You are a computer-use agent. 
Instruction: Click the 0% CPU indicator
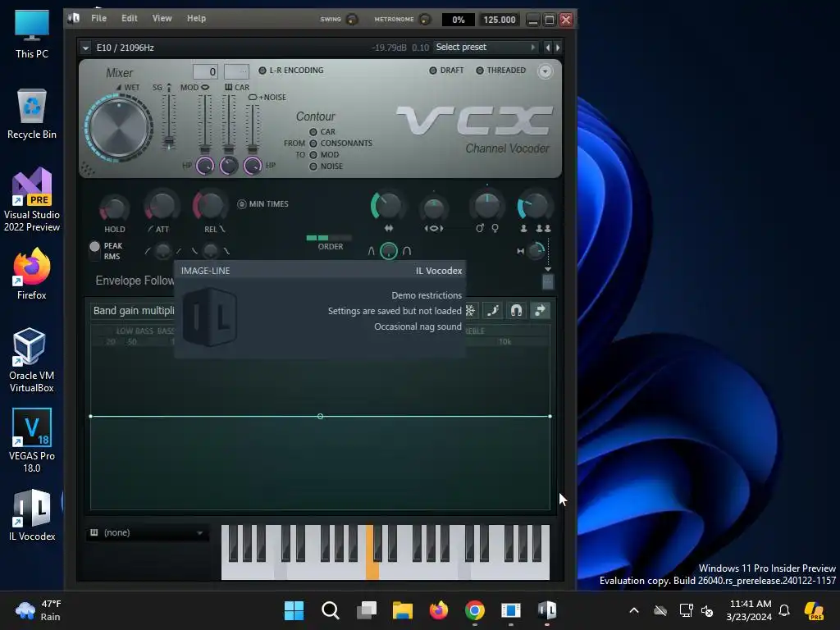click(x=458, y=20)
